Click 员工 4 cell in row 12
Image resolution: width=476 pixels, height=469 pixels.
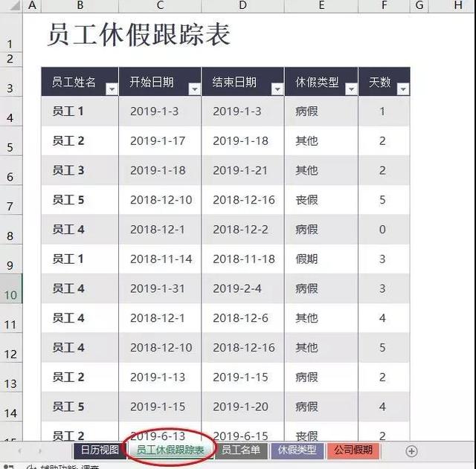coord(80,348)
